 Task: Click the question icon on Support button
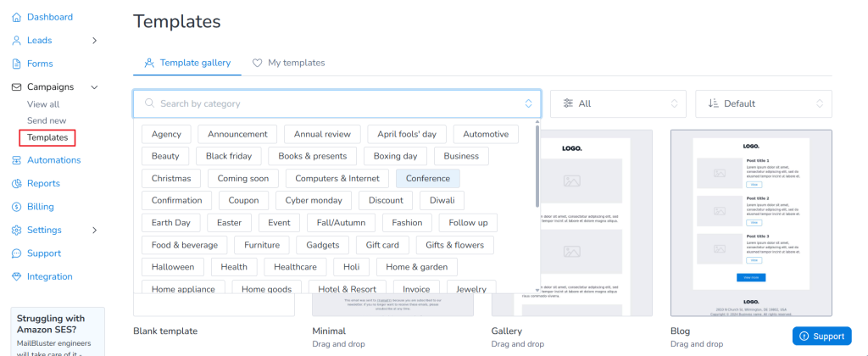[x=804, y=336]
